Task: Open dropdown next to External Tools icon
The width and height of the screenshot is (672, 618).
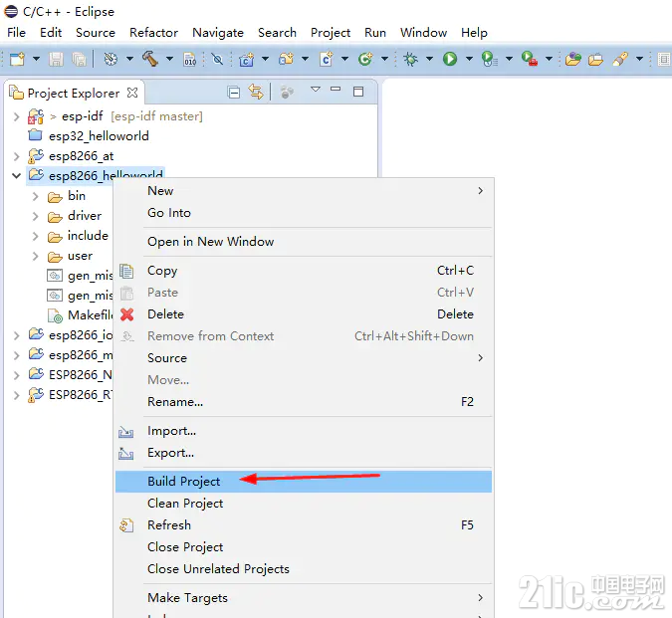Action: tap(549, 59)
